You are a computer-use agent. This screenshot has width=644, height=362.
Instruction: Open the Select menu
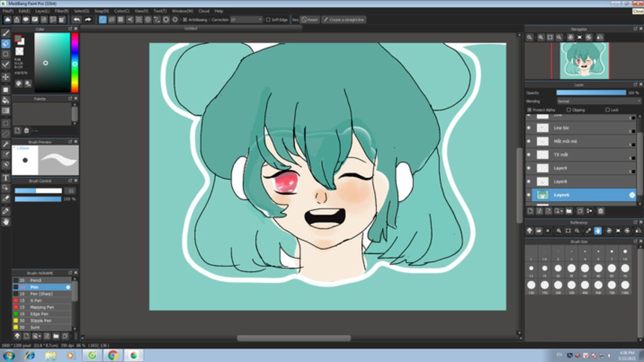point(81,11)
